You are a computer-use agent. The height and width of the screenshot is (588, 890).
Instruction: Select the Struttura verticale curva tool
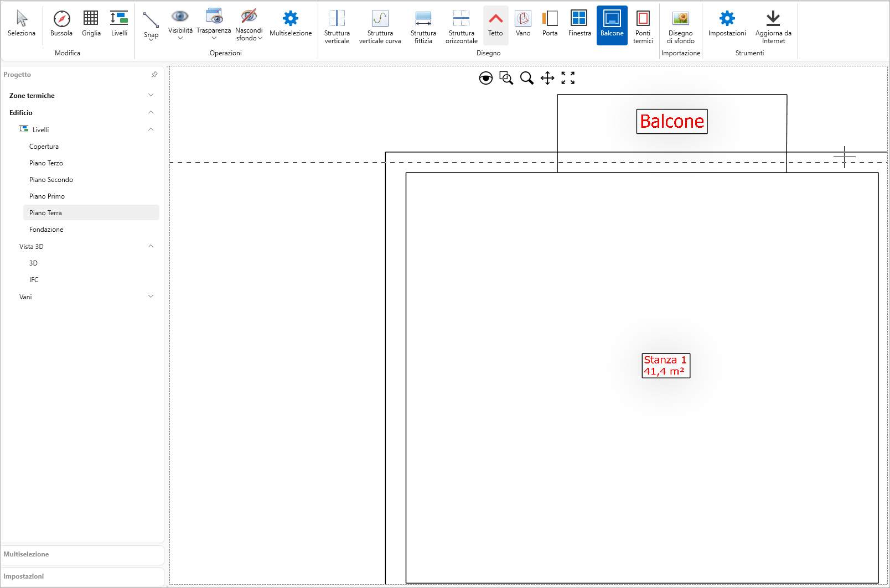(x=380, y=26)
